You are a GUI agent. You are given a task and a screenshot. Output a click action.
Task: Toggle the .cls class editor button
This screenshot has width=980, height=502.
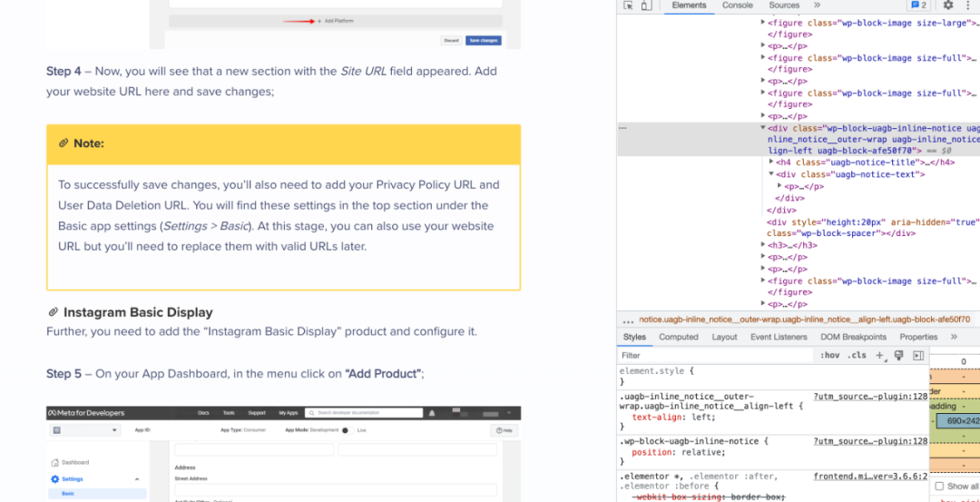click(x=857, y=355)
